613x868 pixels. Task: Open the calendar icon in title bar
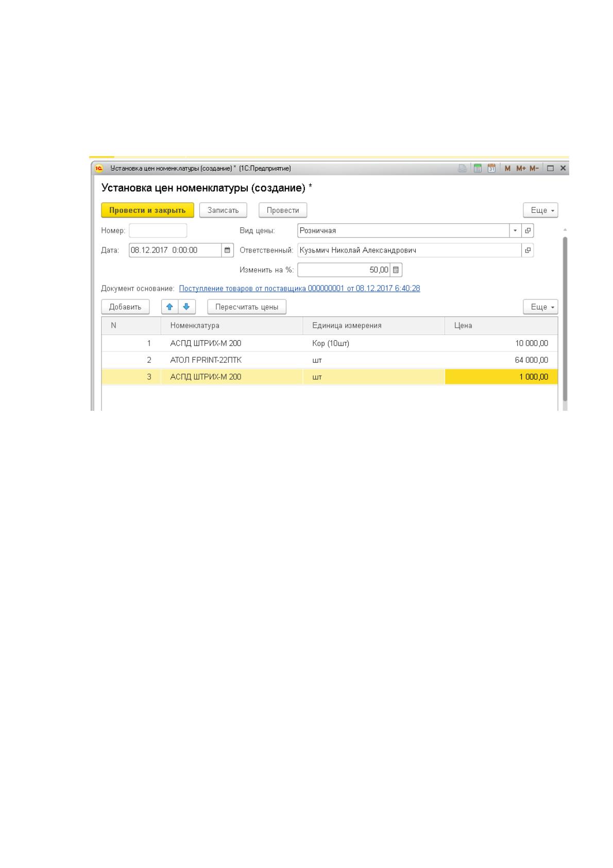coord(491,169)
